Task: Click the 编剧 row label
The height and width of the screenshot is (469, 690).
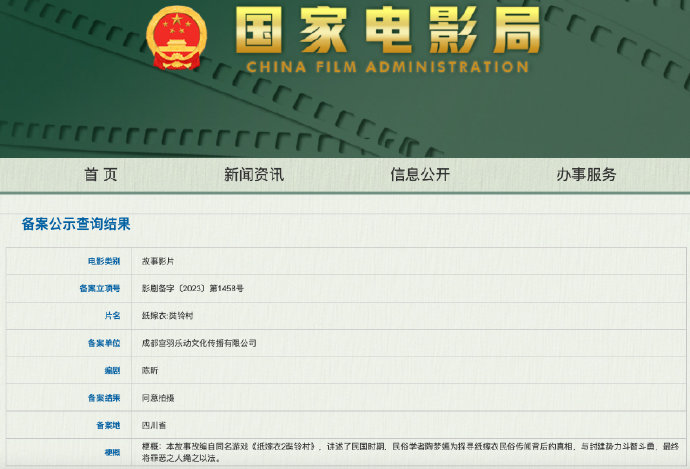Action: coord(112,370)
